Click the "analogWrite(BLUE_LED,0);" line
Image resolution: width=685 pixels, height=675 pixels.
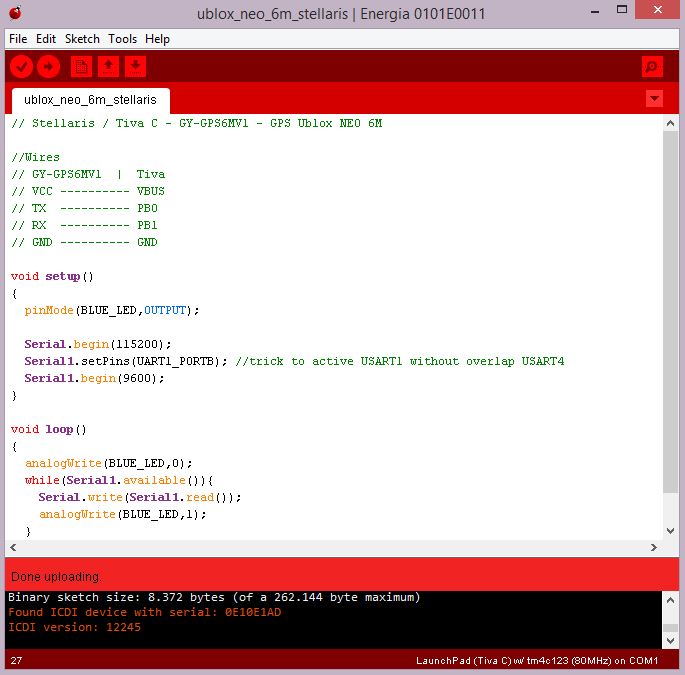108,463
